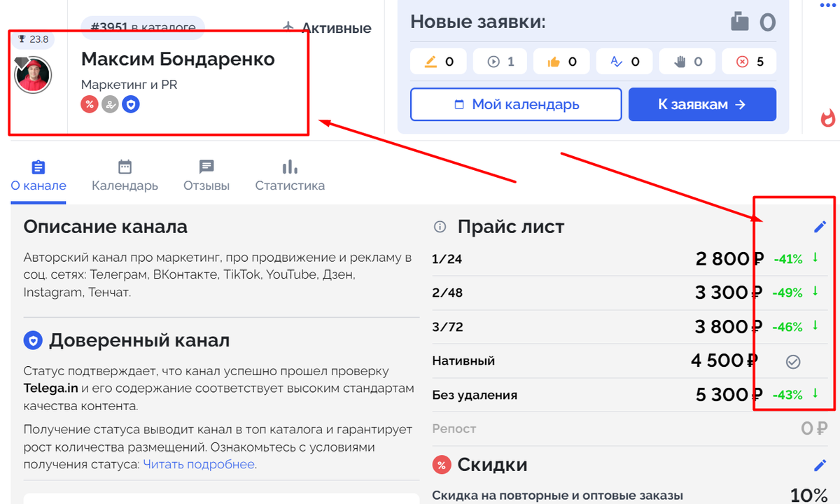Click the thumbs-up requests counter showing 0
Image resolution: width=840 pixels, height=504 pixels.
point(563,62)
